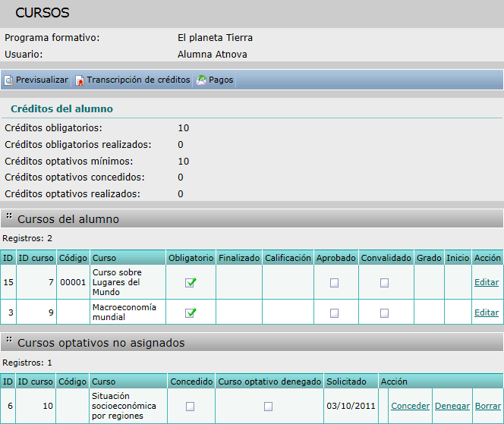Click Editar for Macroeconomía mundial
504x424 pixels.
click(487, 313)
